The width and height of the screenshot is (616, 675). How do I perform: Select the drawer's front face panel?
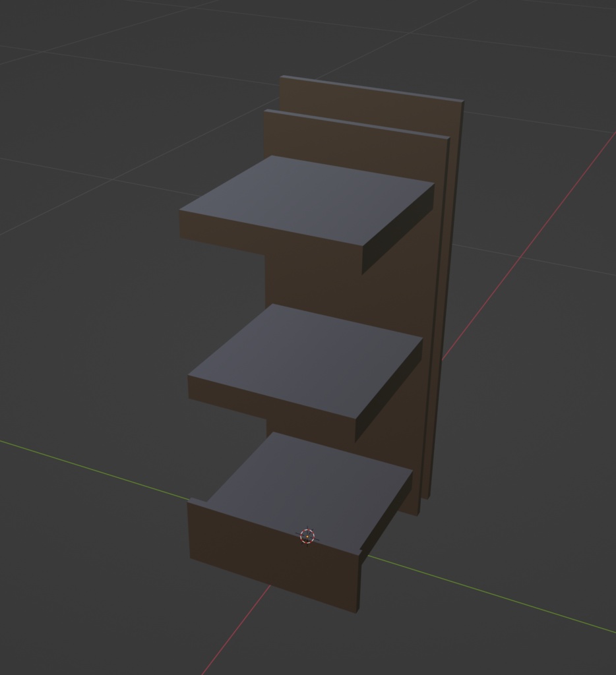coord(274,555)
